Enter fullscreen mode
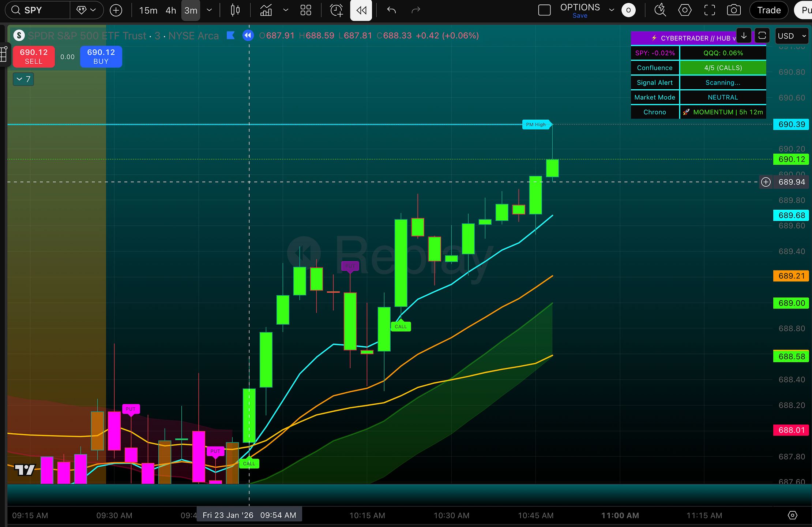812x527 pixels. click(710, 10)
